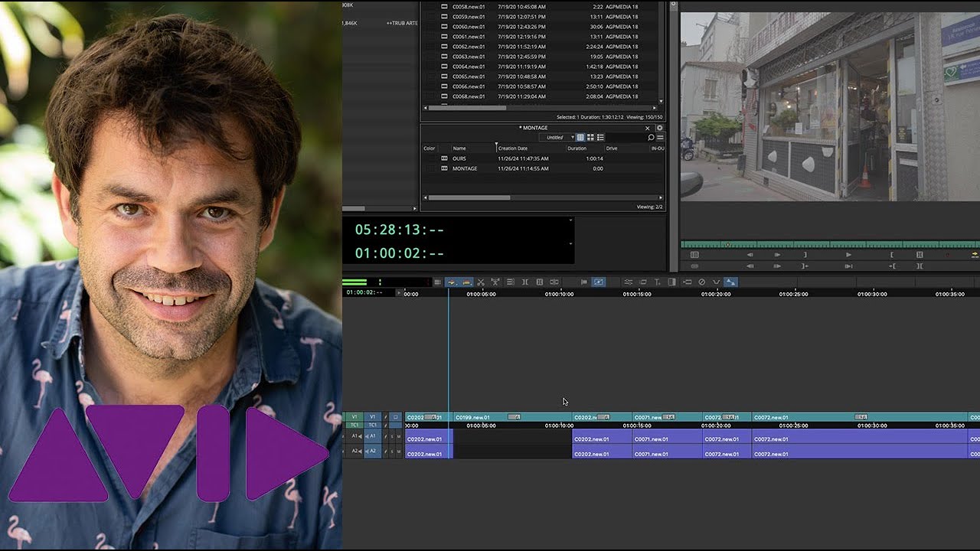Screen dimensions: 980x551
Task: Open search in the MONTAGE bin
Action: [651, 138]
